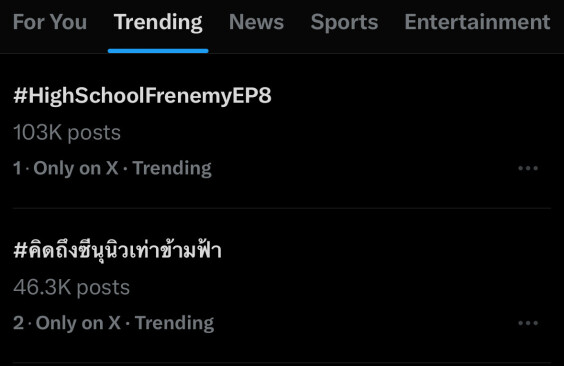Go to the Sports tab

344,23
